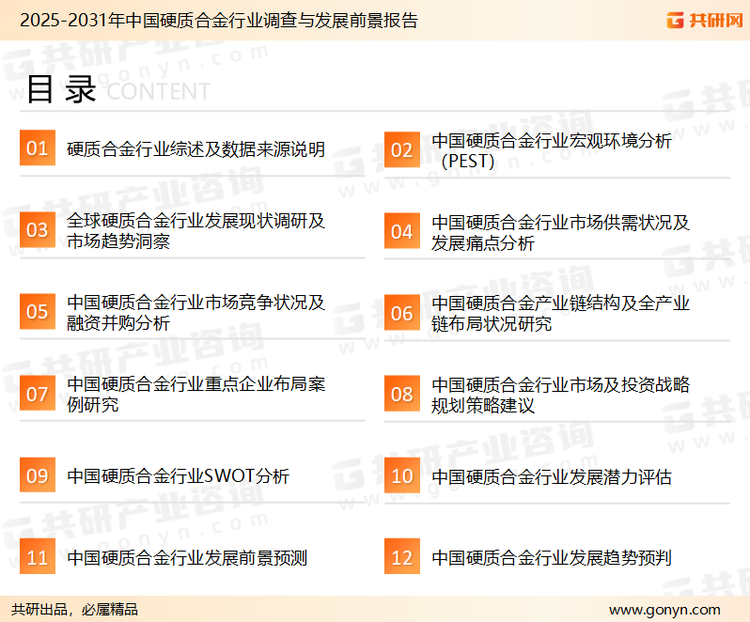
Task: Click the 目录 heading
Action: click(x=61, y=89)
